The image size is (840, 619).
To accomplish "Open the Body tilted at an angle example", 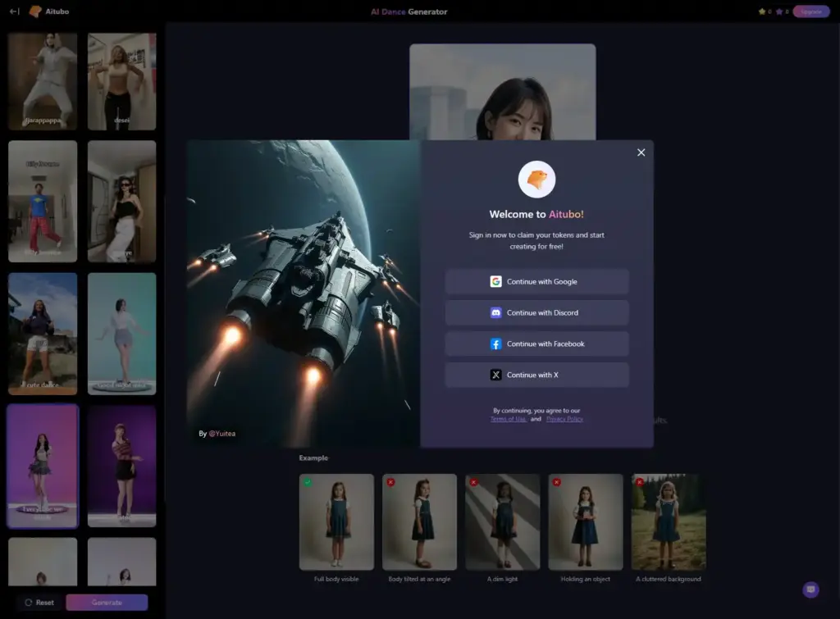I will click(419, 522).
